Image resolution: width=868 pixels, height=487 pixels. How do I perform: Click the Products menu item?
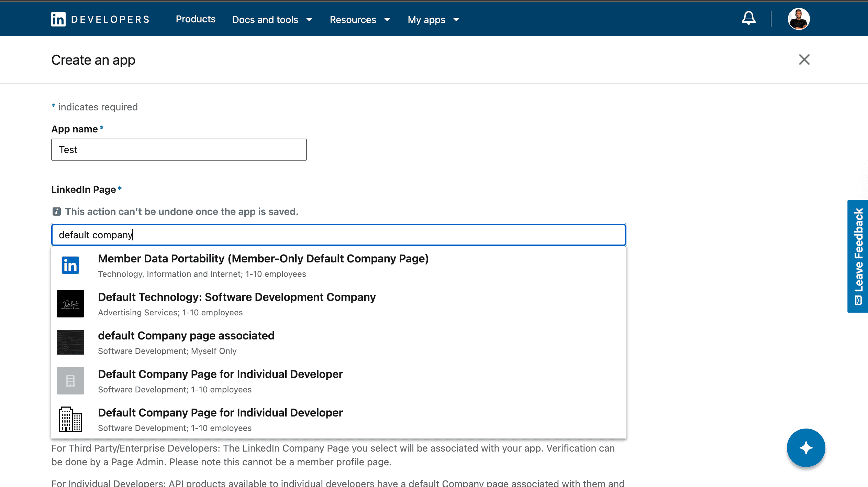pyautogui.click(x=195, y=20)
